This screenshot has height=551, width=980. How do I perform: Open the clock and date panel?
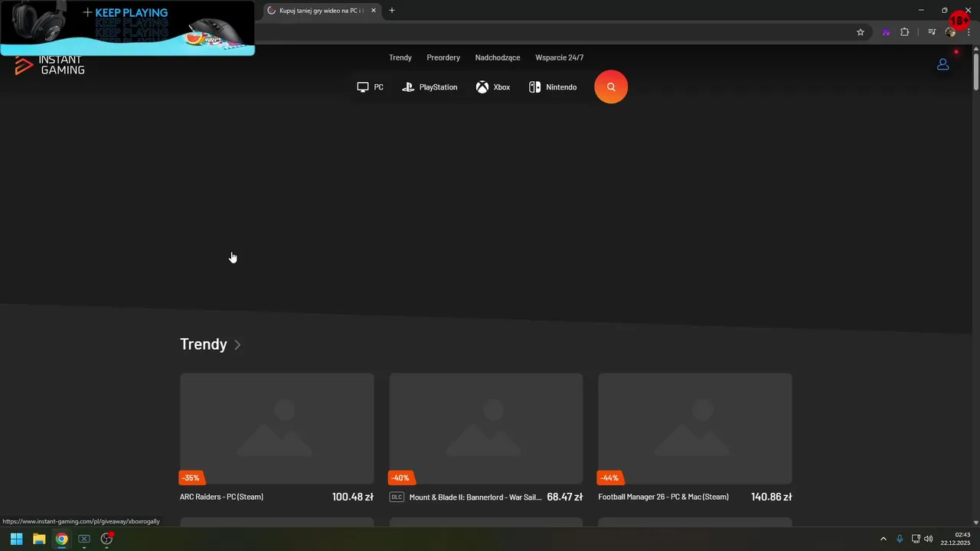(955, 539)
